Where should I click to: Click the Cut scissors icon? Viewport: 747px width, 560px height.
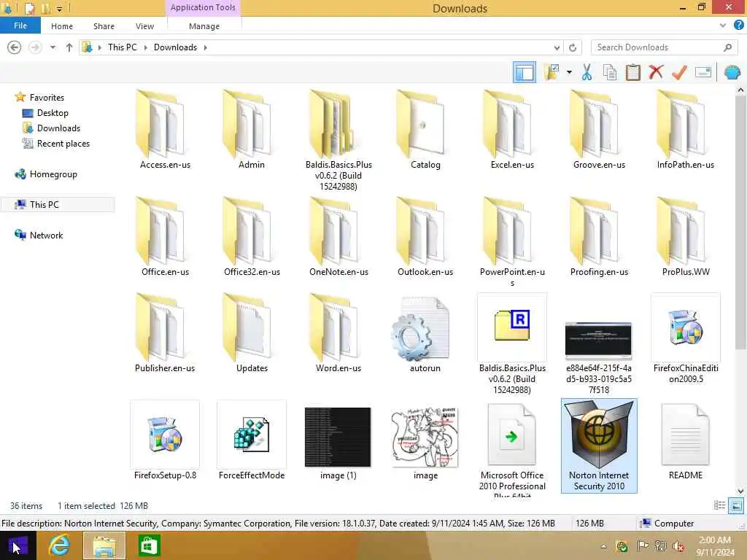click(587, 73)
